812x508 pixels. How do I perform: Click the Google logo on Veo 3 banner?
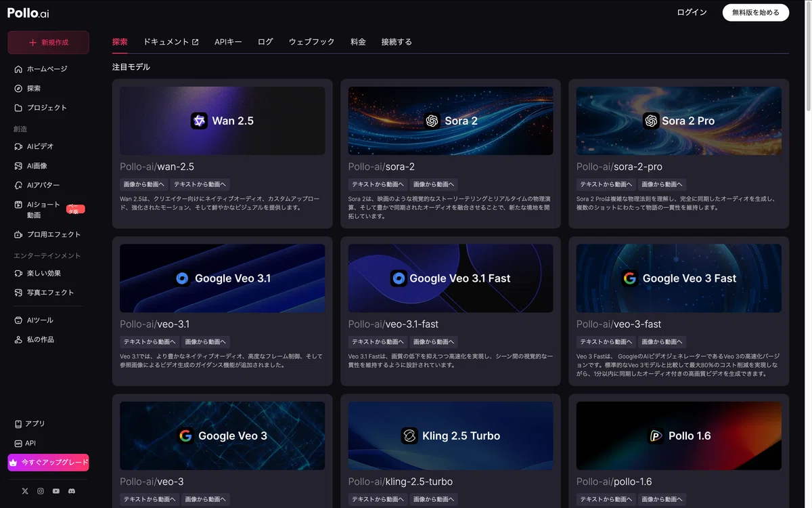pyautogui.click(x=185, y=436)
